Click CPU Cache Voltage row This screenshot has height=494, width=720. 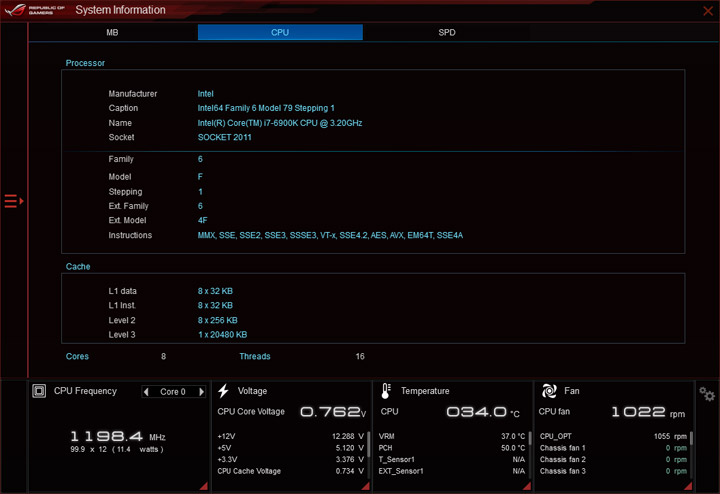click(291, 471)
